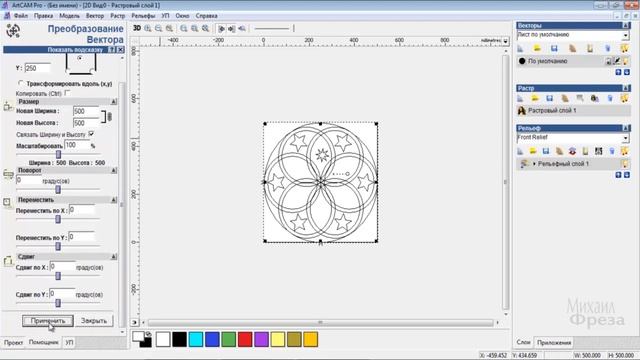
Task: Save relief layer disk icon in Рельеф
Action: pyautogui.click(x=546, y=151)
